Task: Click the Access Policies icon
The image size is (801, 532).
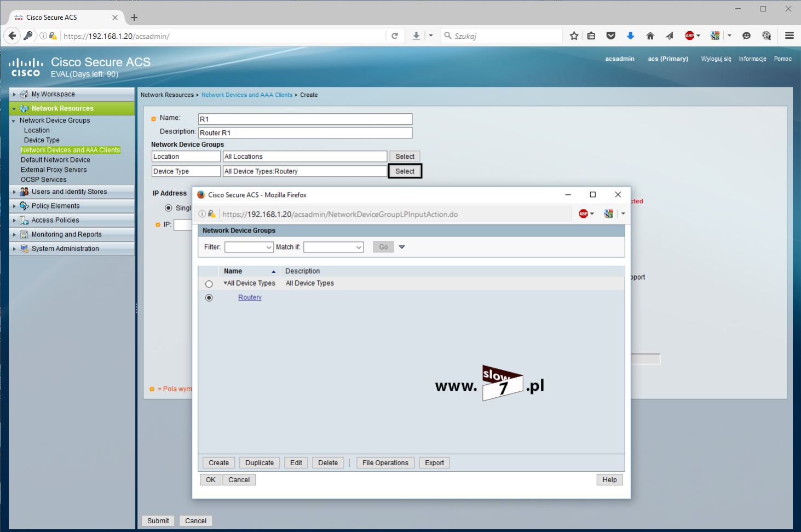Action: (x=24, y=220)
